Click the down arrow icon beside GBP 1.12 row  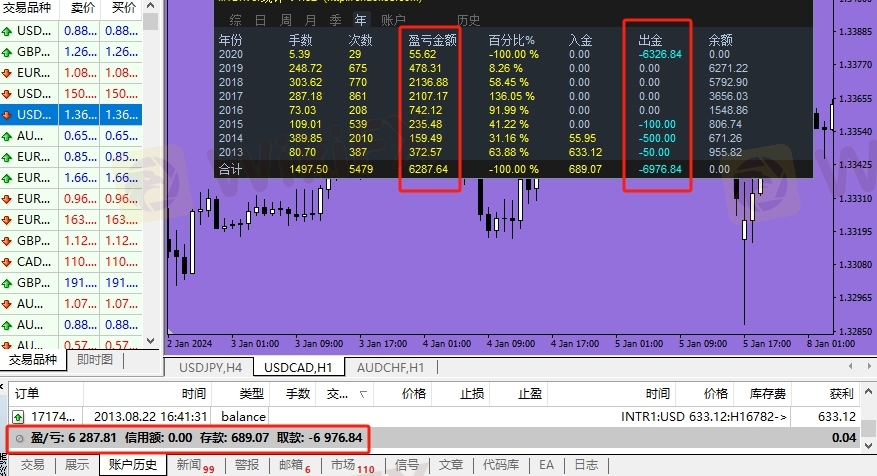(x=7, y=242)
